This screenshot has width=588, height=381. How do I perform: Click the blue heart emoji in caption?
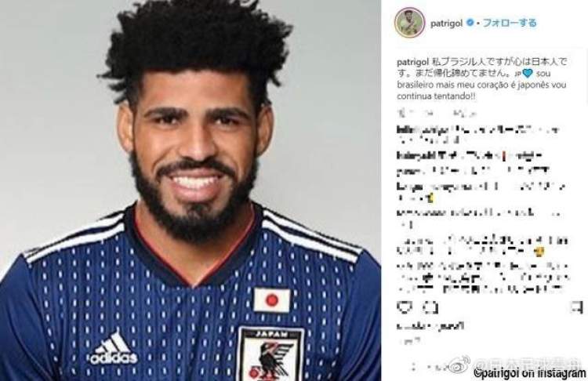[528, 73]
